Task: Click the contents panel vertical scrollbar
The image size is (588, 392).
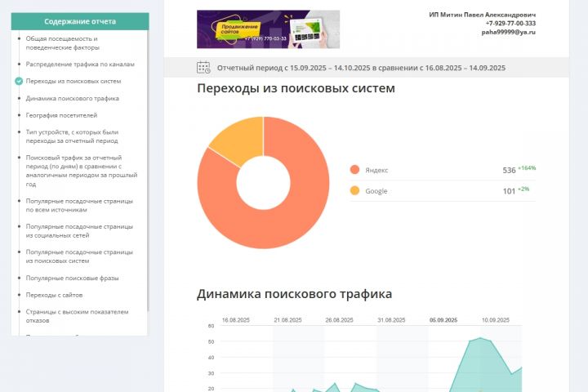Action: click(x=148, y=172)
